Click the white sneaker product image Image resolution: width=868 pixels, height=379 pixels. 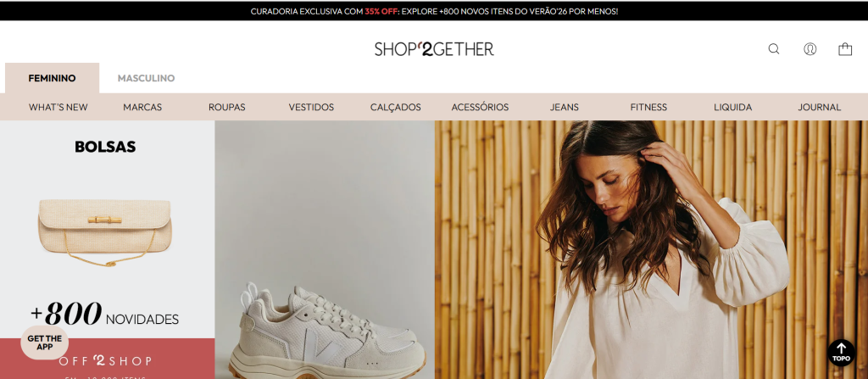coord(328,332)
